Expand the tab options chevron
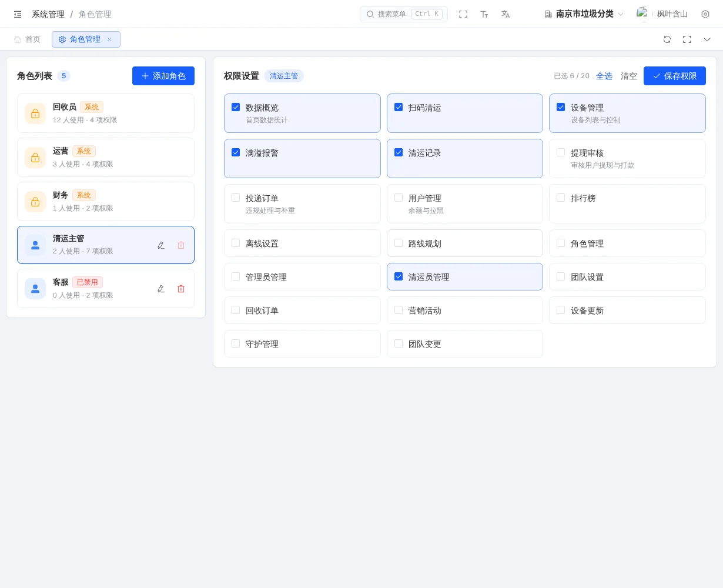Image resolution: width=723 pixels, height=588 pixels. tap(707, 39)
